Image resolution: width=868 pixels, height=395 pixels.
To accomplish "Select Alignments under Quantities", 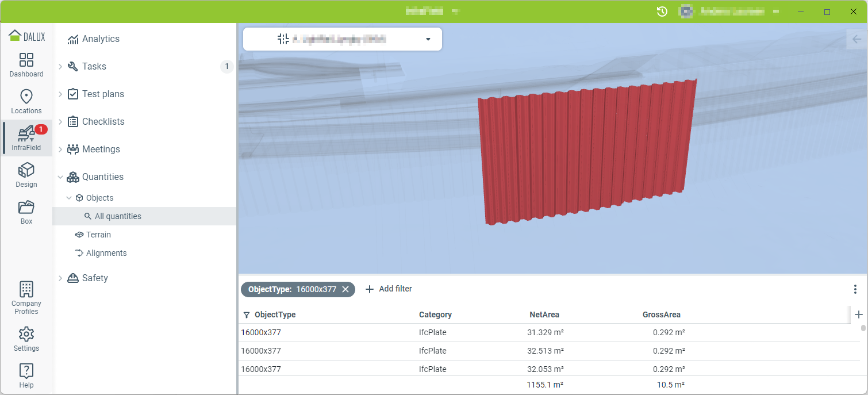I will pos(106,253).
